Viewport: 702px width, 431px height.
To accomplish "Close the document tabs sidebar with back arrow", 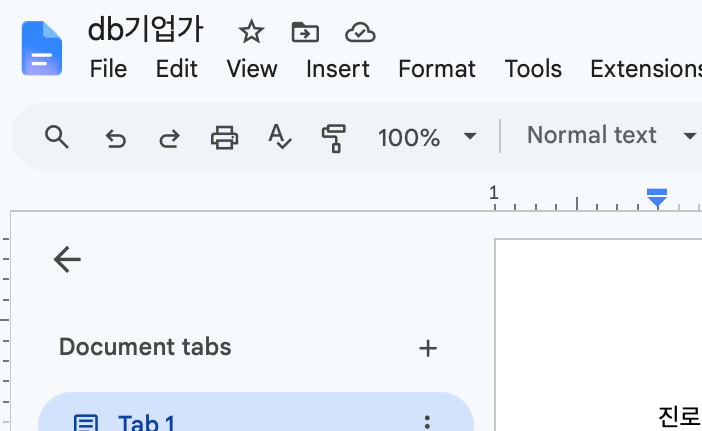I will pos(67,259).
